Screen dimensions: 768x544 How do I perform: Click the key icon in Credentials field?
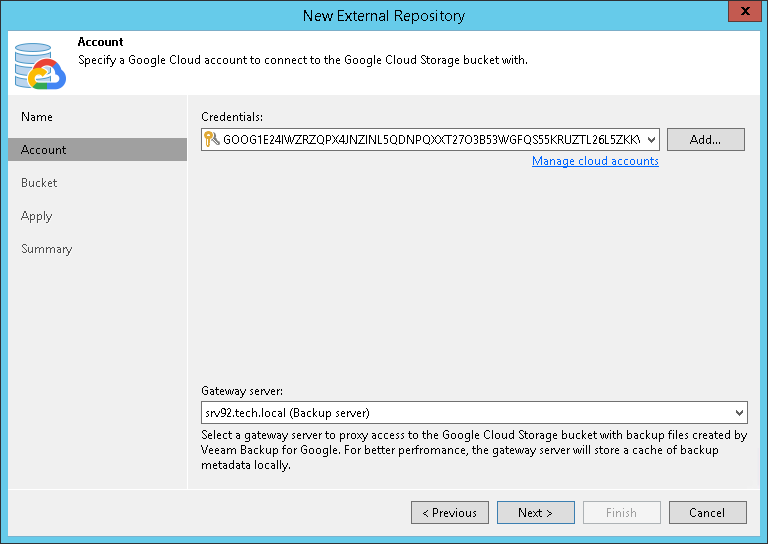click(x=211, y=140)
